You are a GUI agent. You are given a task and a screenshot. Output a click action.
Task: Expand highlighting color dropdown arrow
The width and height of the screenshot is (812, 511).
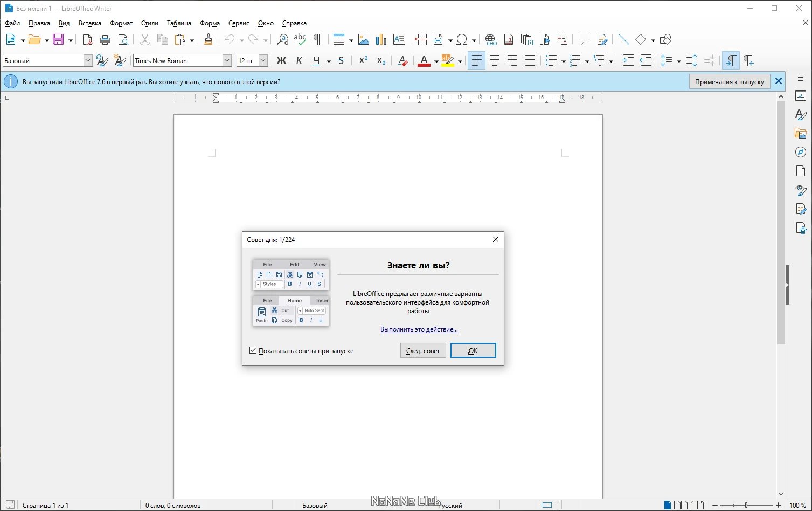click(460, 61)
